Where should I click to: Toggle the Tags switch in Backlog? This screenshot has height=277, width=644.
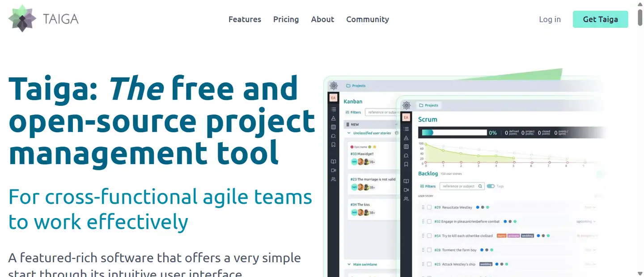point(491,186)
